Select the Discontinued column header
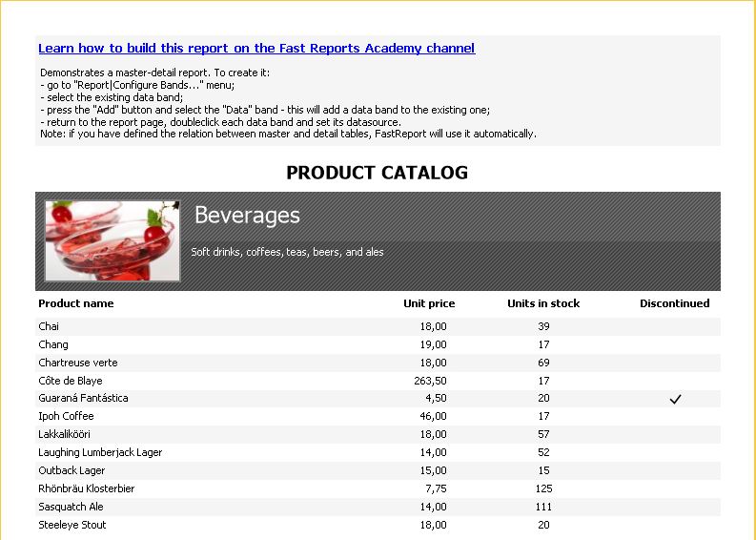 point(675,303)
